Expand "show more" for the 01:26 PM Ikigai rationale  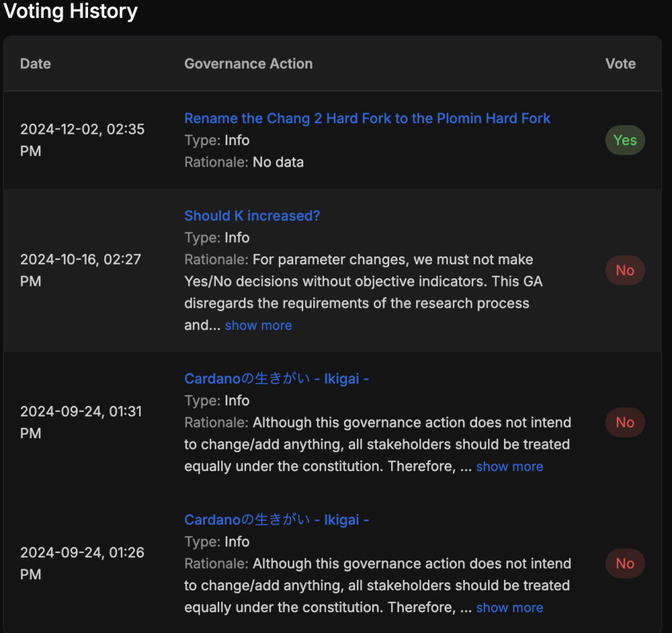tap(509, 607)
